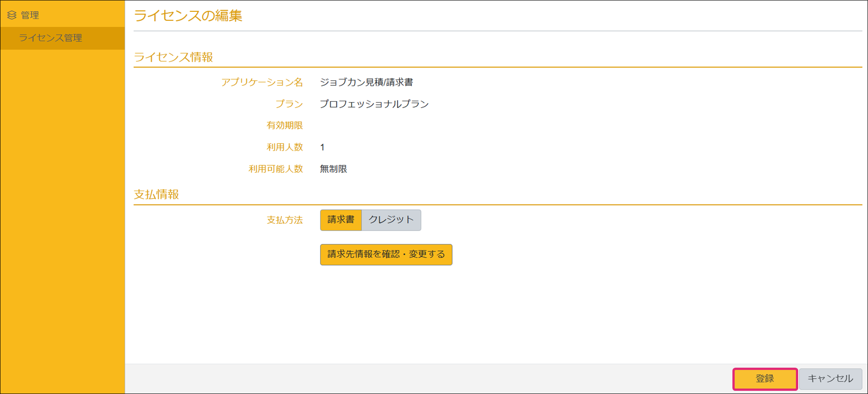Screen dimensions: 868x394
Task: Click the ジョブカン見積/請求書 application name text
Action: [x=366, y=83]
